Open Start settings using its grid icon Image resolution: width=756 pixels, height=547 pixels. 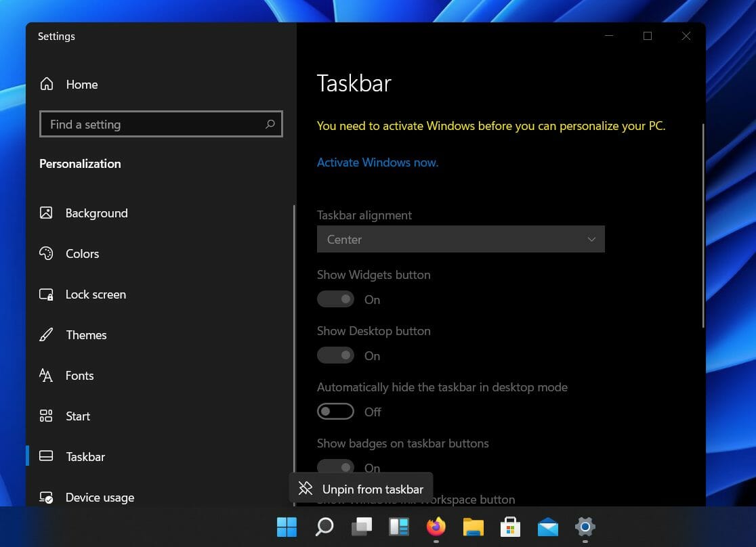(x=46, y=416)
